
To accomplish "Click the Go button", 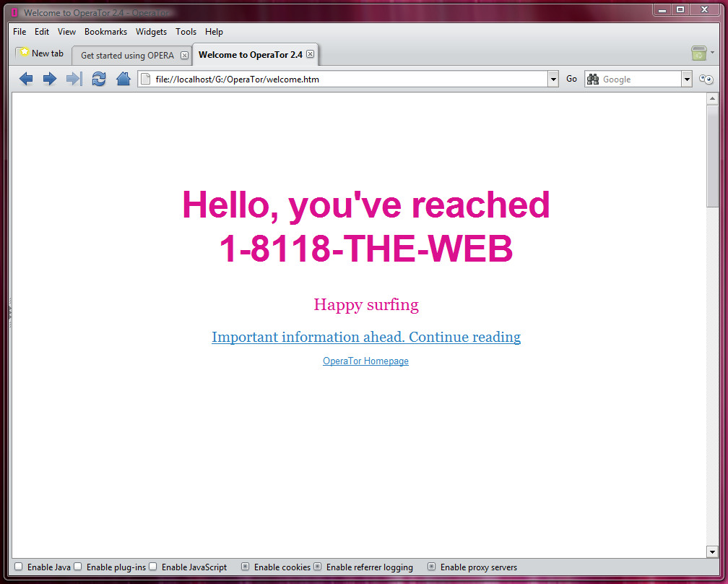I will click(571, 79).
